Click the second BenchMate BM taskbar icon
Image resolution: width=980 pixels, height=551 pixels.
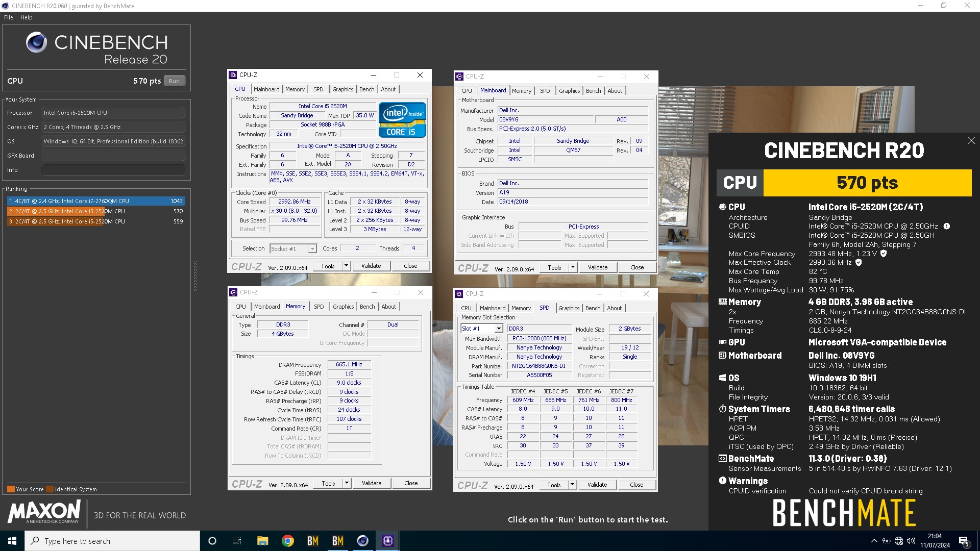[337, 541]
